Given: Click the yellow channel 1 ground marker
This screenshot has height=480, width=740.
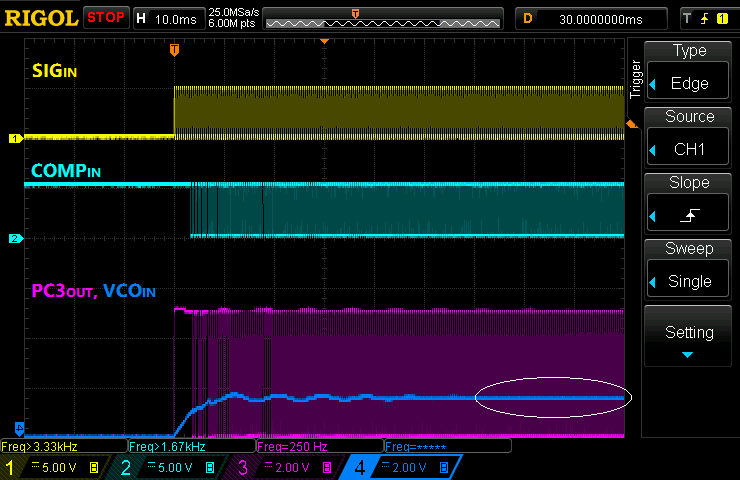Looking at the screenshot, I should [x=15, y=138].
